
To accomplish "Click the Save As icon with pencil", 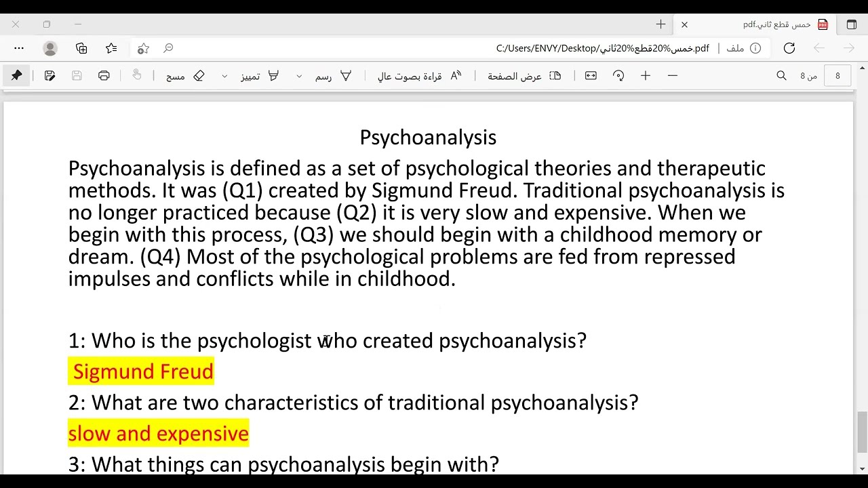I will 50,76.
